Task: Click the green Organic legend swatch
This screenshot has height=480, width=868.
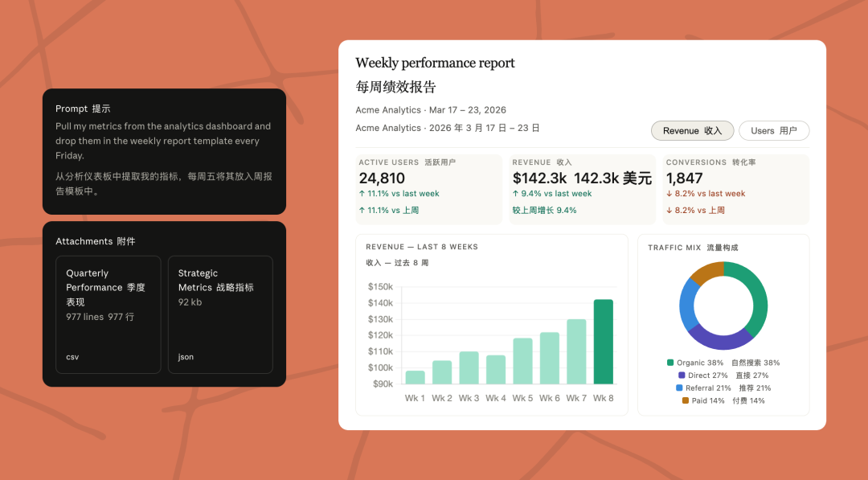Action: pos(670,363)
